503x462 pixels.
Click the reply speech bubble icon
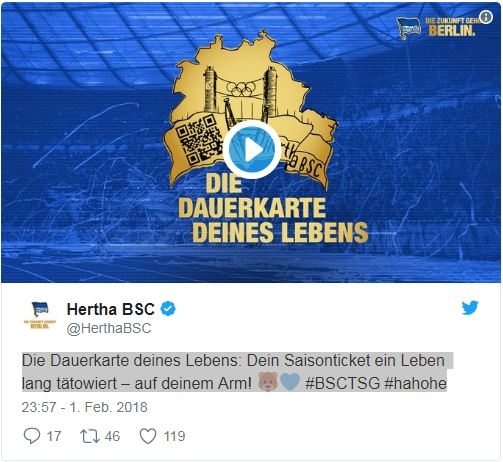(32, 436)
